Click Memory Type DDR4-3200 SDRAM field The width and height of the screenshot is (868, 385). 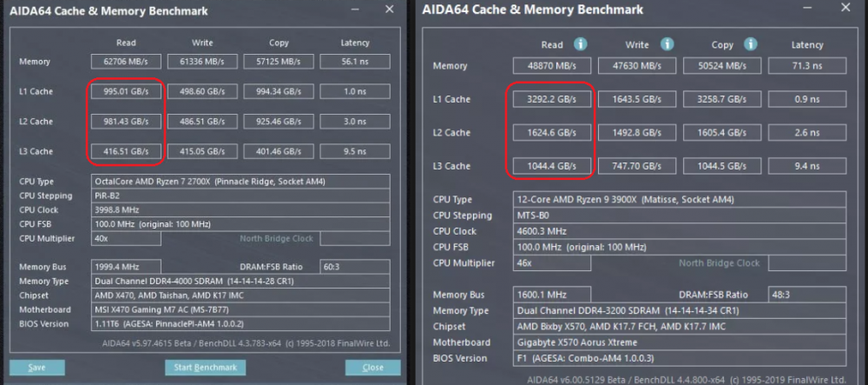[x=680, y=310]
